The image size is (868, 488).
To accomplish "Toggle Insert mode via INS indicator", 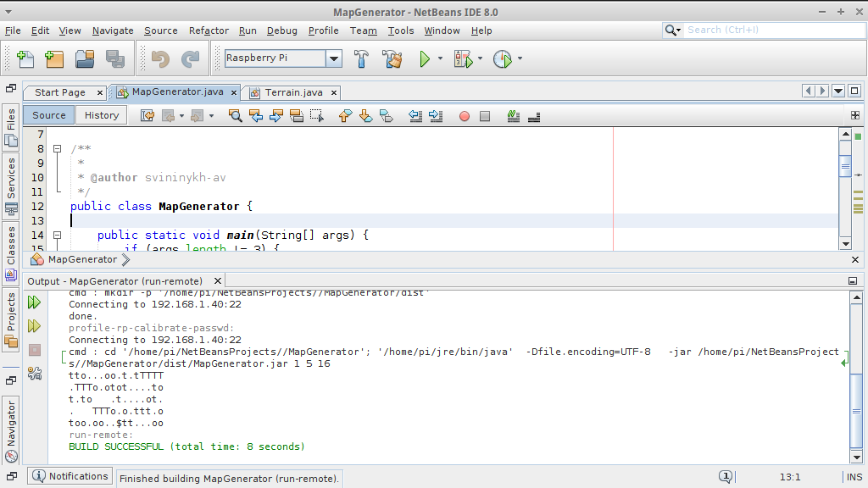I will pos(855,476).
